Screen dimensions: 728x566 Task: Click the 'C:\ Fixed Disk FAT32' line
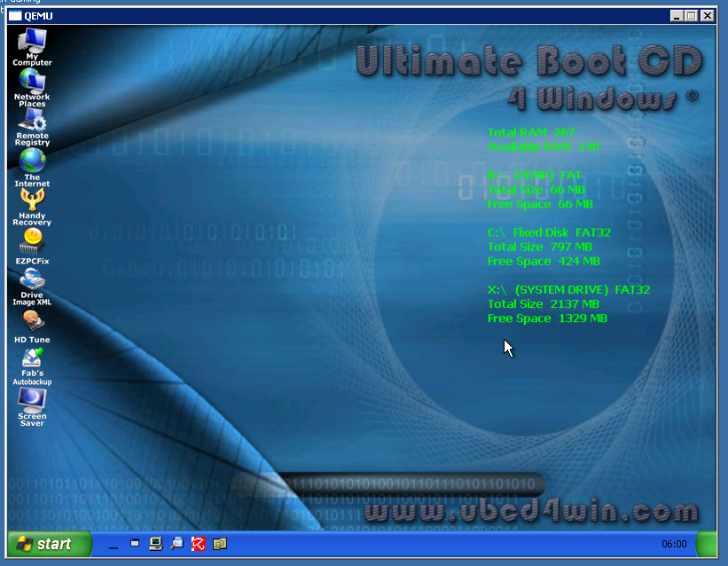(x=549, y=232)
